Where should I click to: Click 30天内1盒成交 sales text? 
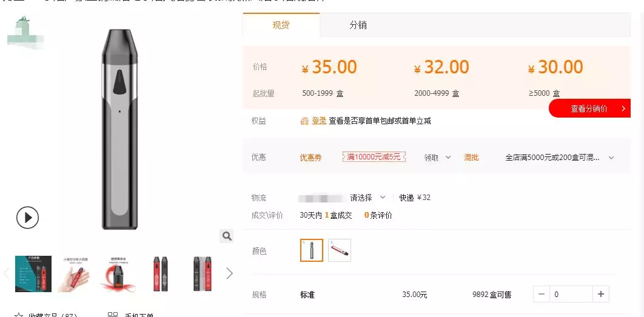[x=326, y=215]
